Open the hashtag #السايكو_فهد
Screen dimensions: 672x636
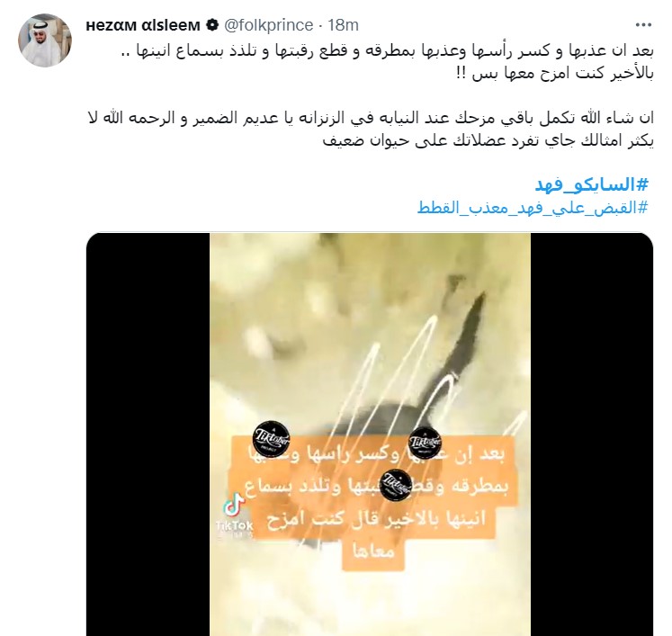tap(591, 184)
